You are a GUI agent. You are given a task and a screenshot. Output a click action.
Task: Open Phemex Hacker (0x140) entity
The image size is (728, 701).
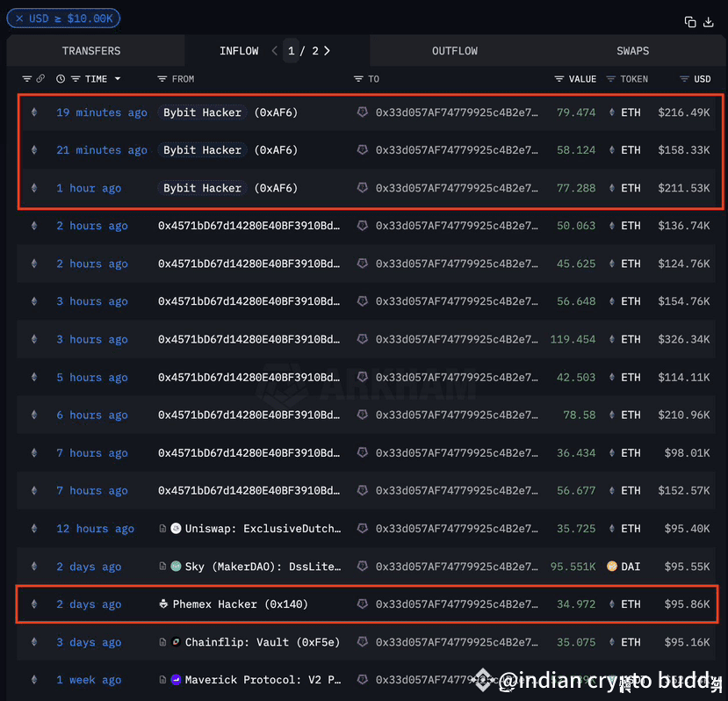click(x=240, y=604)
